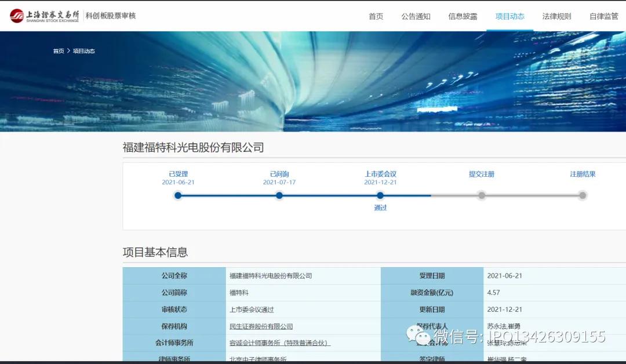
Task: Click the 融资金额(亿元) label cell
Action: coord(432,293)
